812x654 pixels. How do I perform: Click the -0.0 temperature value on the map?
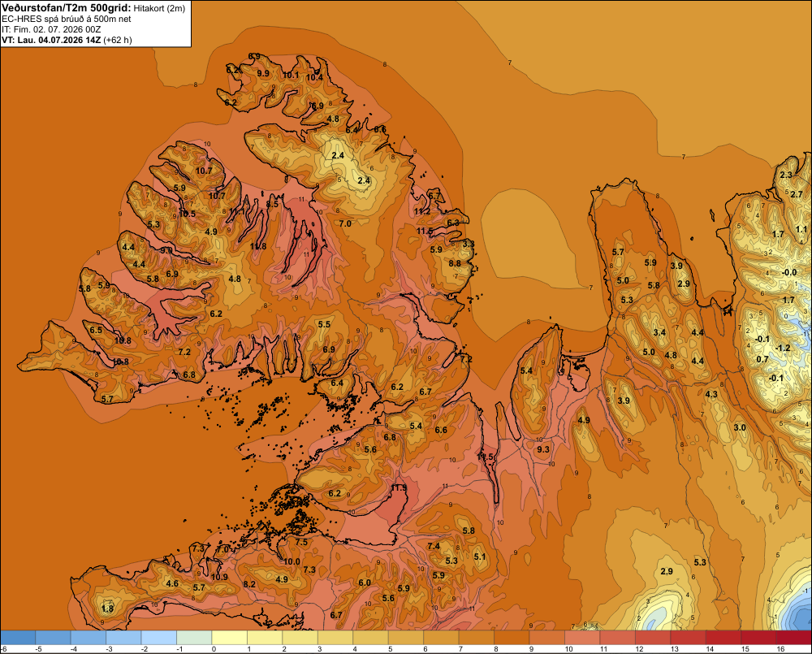788,273
